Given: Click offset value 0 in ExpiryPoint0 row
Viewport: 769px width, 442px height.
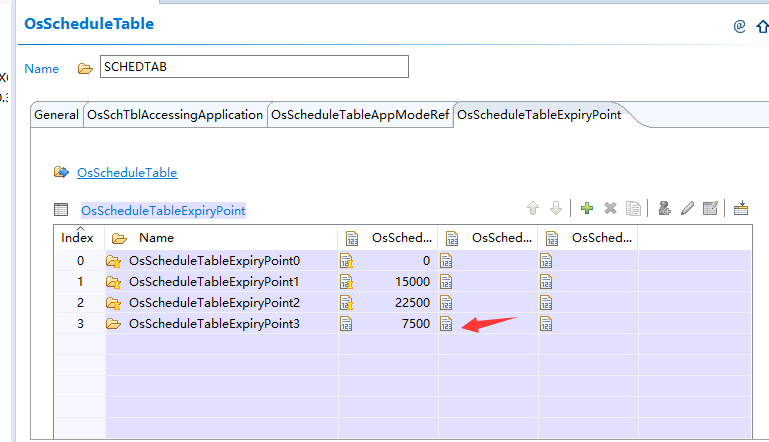Looking at the screenshot, I should [x=426, y=261].
